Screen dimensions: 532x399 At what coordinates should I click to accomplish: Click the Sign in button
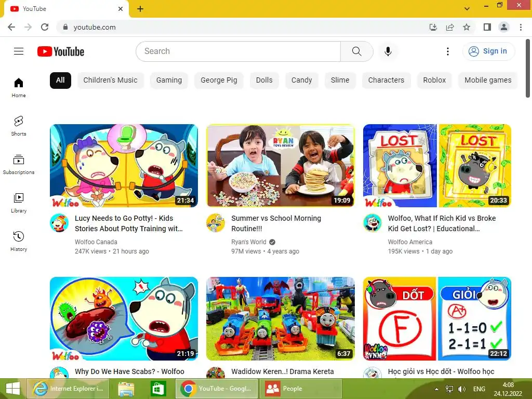point(488,51)
